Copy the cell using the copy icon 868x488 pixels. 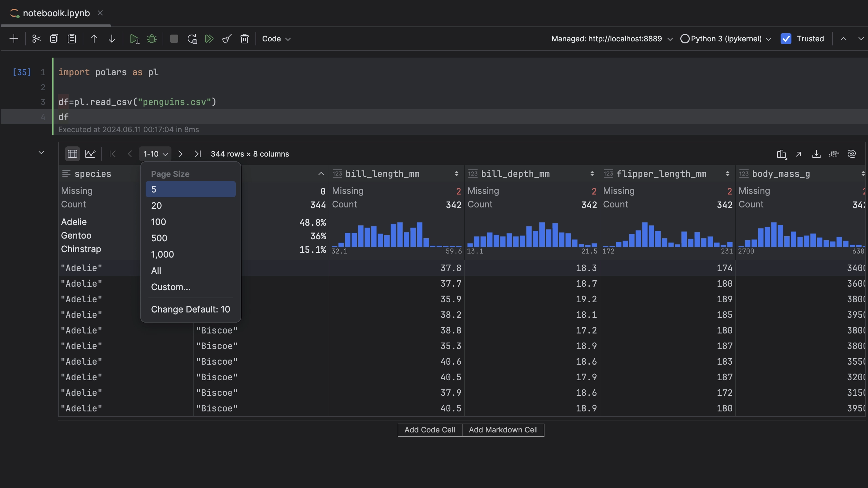click(x=54, y=39)
